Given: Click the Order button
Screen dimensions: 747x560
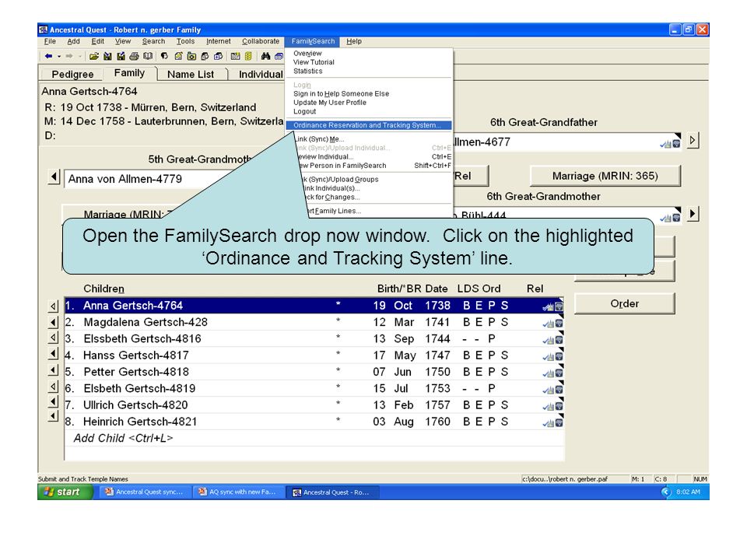Looking at the screenshot, I should [624, 304].
